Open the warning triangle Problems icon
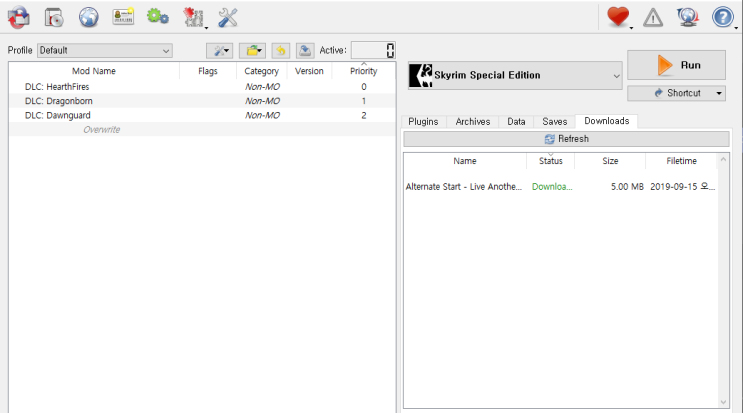 coord(653,18)
